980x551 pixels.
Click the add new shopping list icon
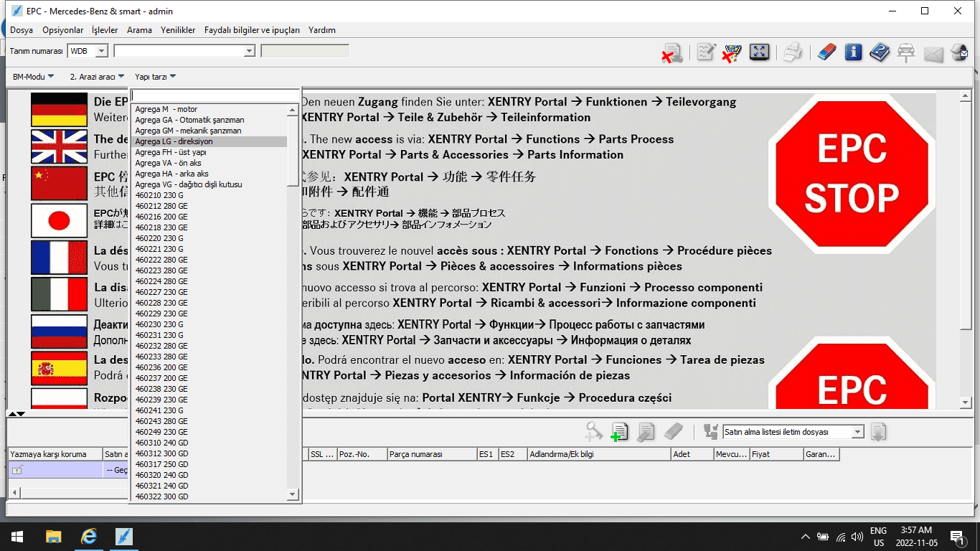tap(618, 431)
